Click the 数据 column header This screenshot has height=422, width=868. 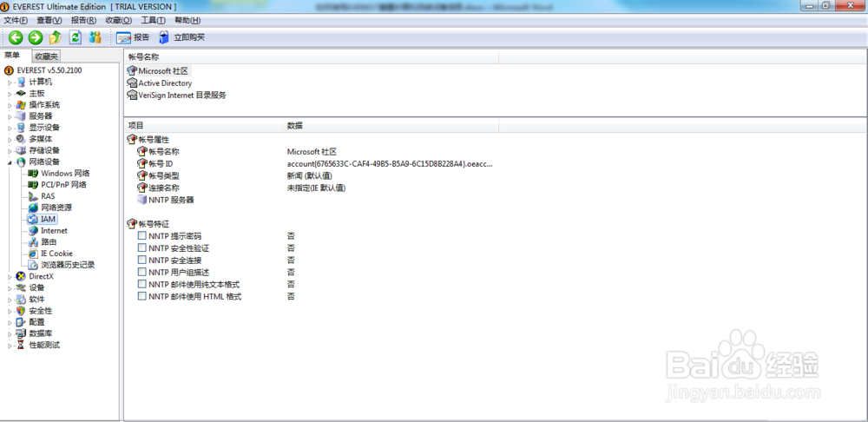click(x=391, y=126)
